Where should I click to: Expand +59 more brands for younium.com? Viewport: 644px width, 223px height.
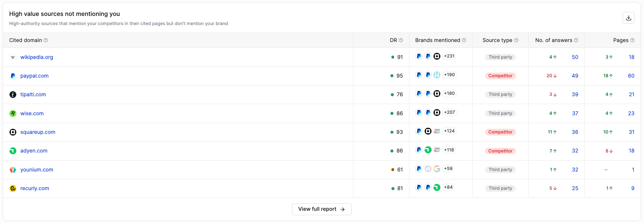(x=448, y=169)
